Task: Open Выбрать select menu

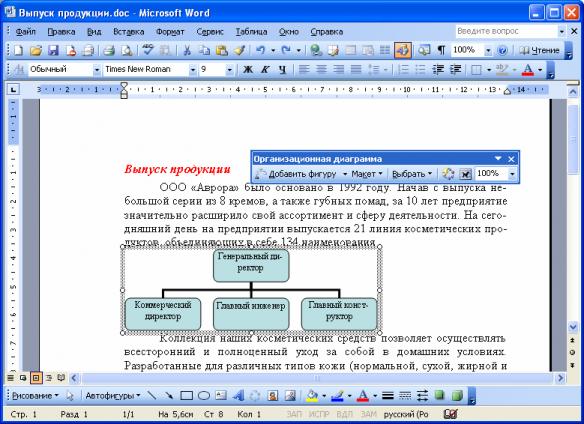Action: 412,174
